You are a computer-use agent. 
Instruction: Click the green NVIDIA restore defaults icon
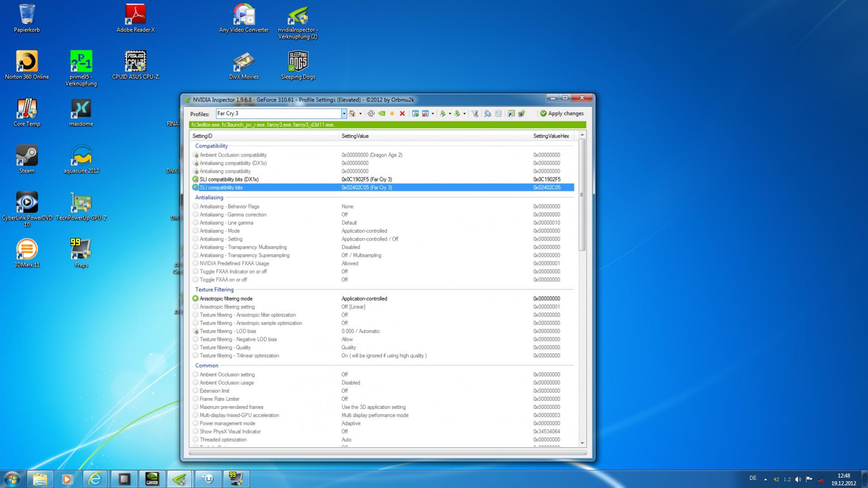(x=382, y=114)
